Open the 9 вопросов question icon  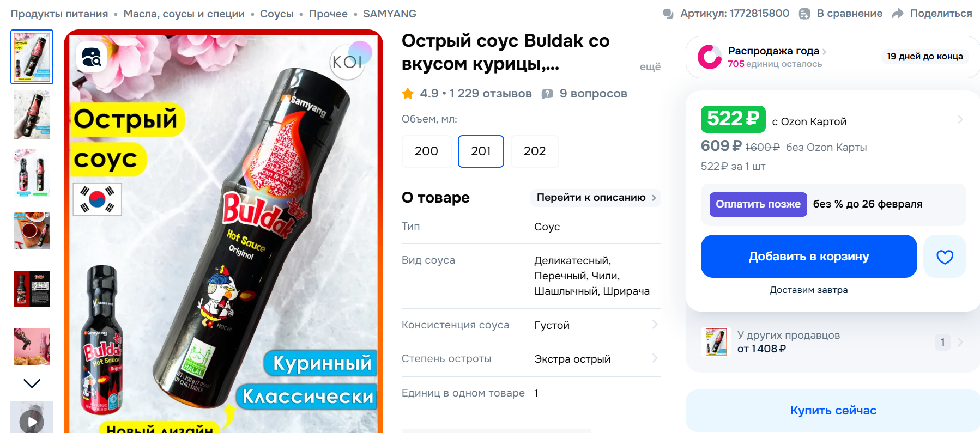click(547, 94)
